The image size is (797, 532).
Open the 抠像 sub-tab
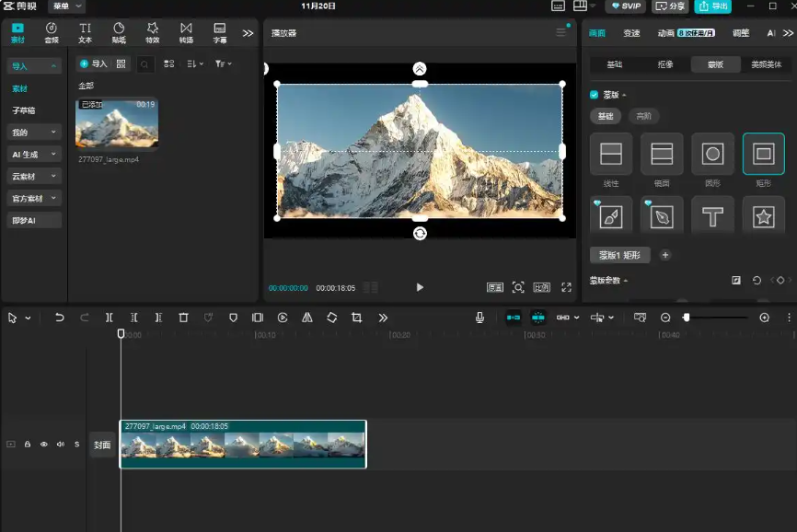pos(665,64)
